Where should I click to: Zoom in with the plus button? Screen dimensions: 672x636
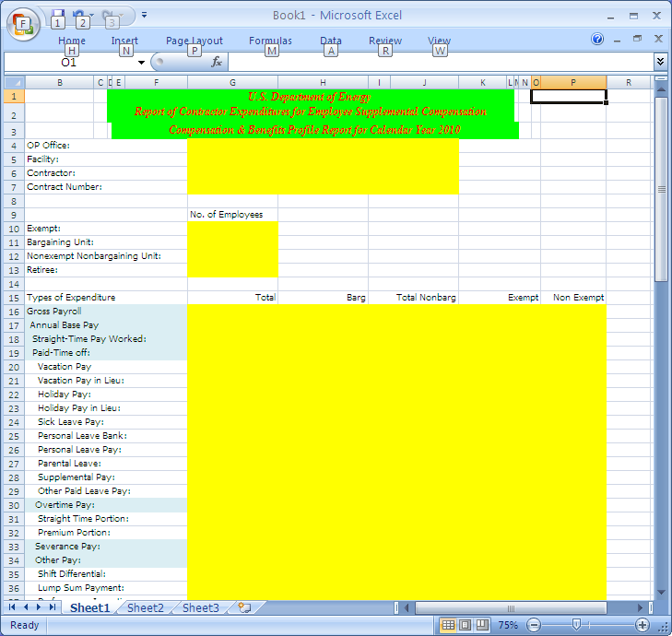(643, 625)
